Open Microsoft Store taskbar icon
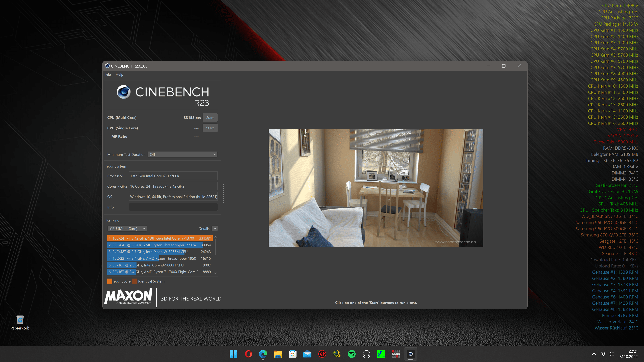 point(292,354)
